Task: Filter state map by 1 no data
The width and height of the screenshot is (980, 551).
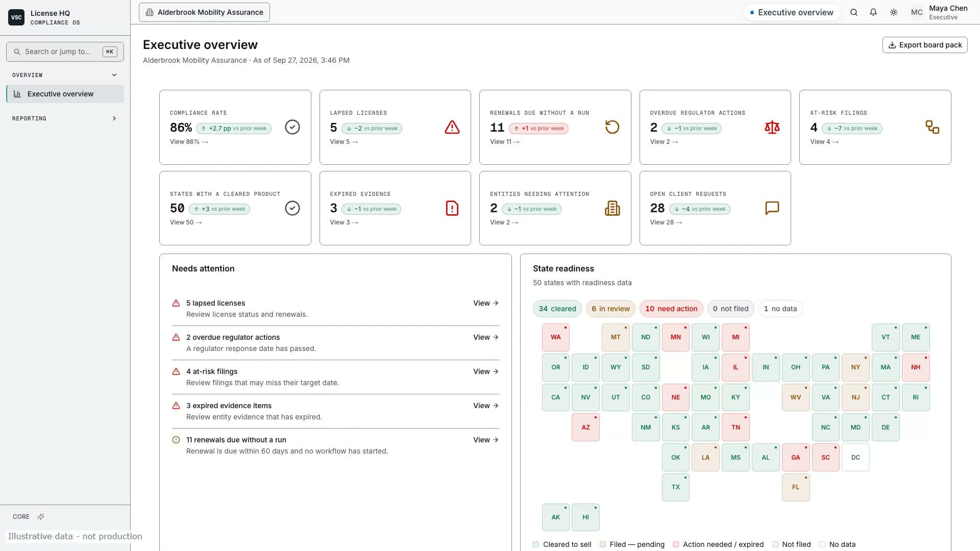Action: [780, 309]
